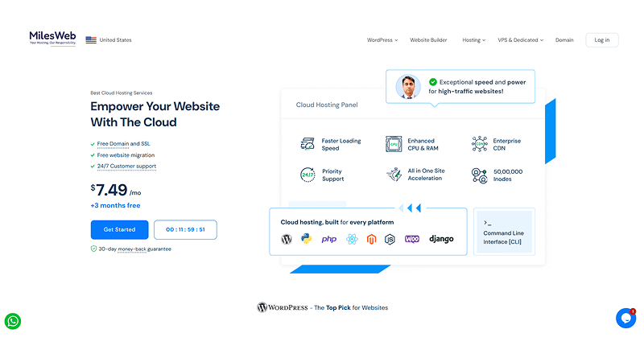644x358 pixels.
Task: Click the Python logo icon
Action: tap(307, 239)
